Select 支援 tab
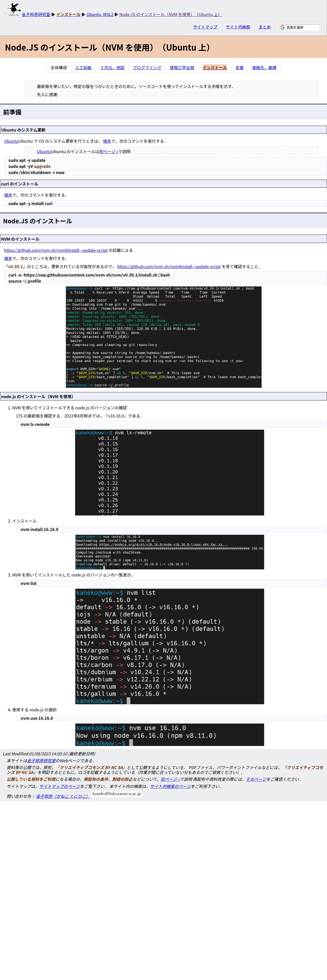The height and width of the screenshot is (980, 327). tap(239, 68)
